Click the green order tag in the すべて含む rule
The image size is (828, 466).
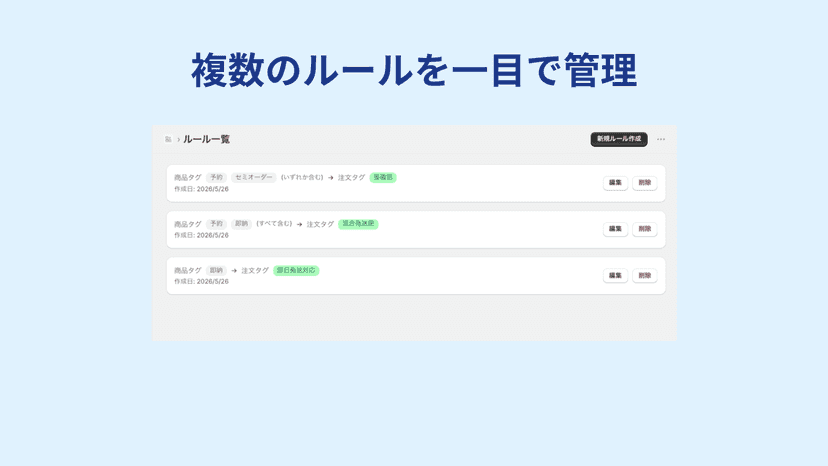pos(358,224)
